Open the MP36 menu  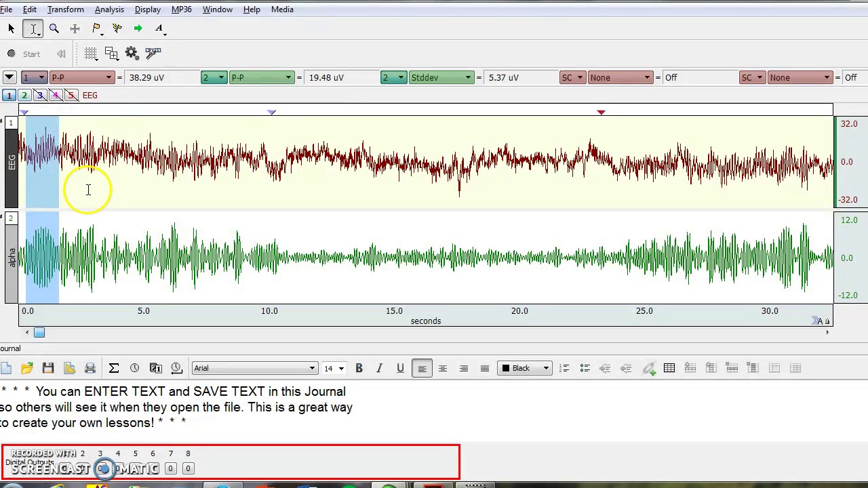point(181,9)
